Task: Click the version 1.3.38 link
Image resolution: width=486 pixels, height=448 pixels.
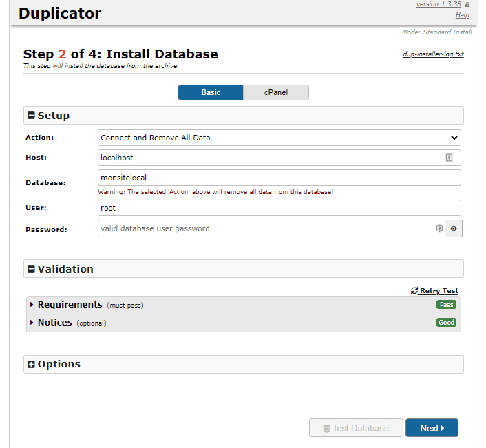Action: [439, 4]
